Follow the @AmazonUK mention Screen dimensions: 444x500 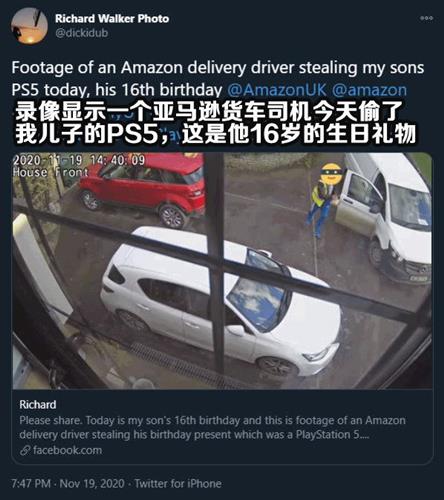tap(277, 90)
